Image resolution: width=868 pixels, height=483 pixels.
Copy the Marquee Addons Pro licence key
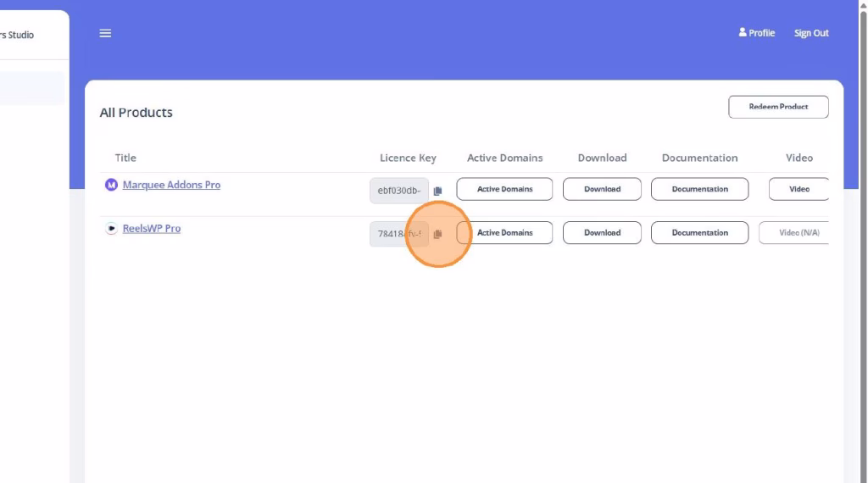coord(437,191)
